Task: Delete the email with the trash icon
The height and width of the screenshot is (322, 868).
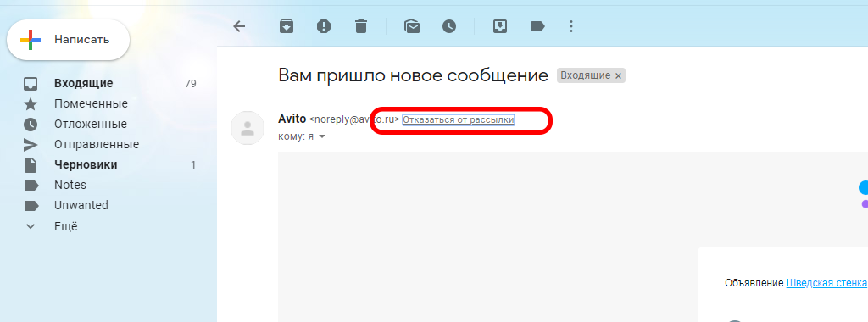Action: click(361, 26)
